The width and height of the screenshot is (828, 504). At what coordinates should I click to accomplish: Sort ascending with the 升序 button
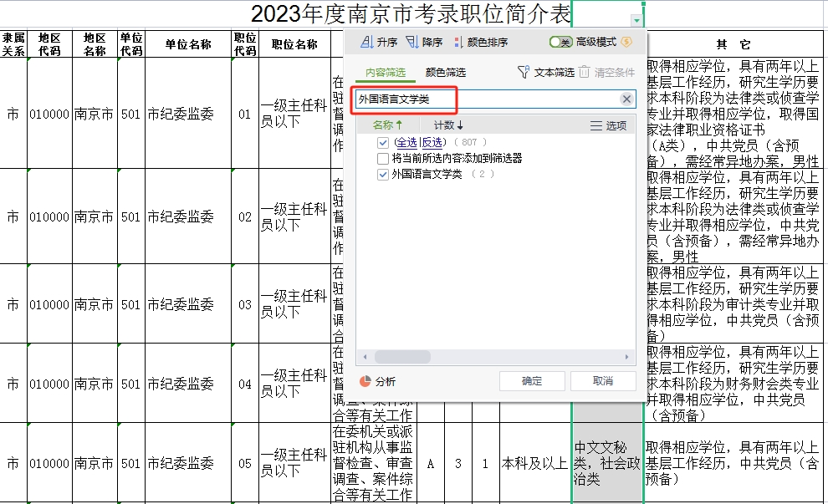pyautogui.click(x=379, y=43)
